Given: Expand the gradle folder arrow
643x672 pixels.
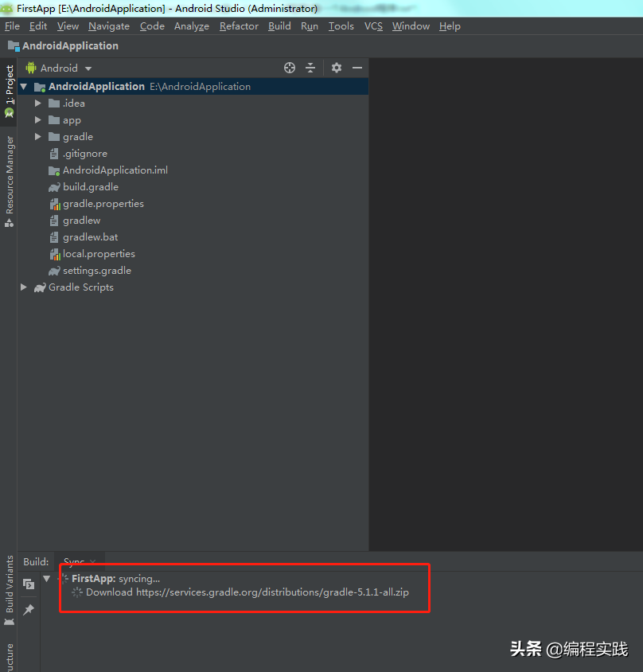Looking at the screenshot, I should (37, 137).
